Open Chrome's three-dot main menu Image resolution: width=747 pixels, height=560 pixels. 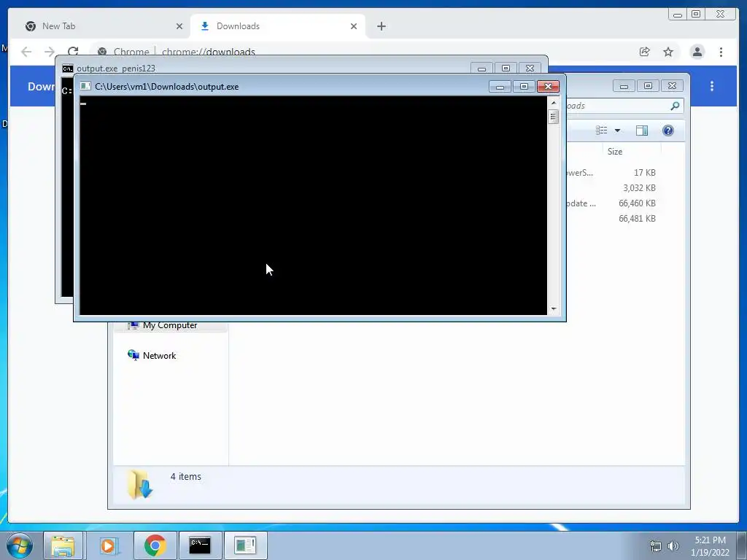pyautogui.click(x=721, y=52)
